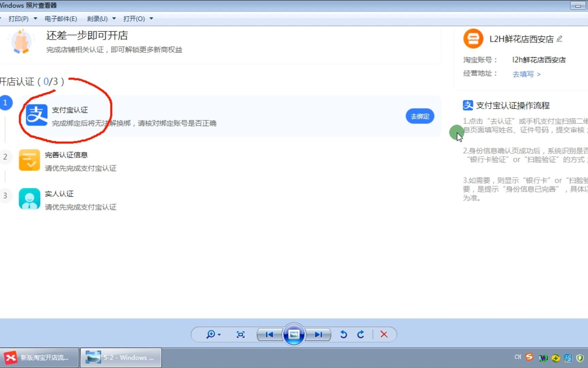Click the 实人认证 title text

click(59, 194)
